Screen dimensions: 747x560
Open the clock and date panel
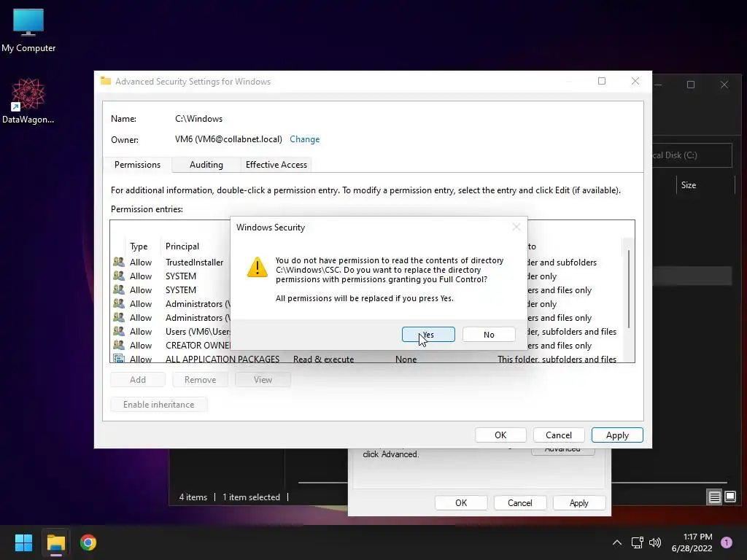coord(692,542)
